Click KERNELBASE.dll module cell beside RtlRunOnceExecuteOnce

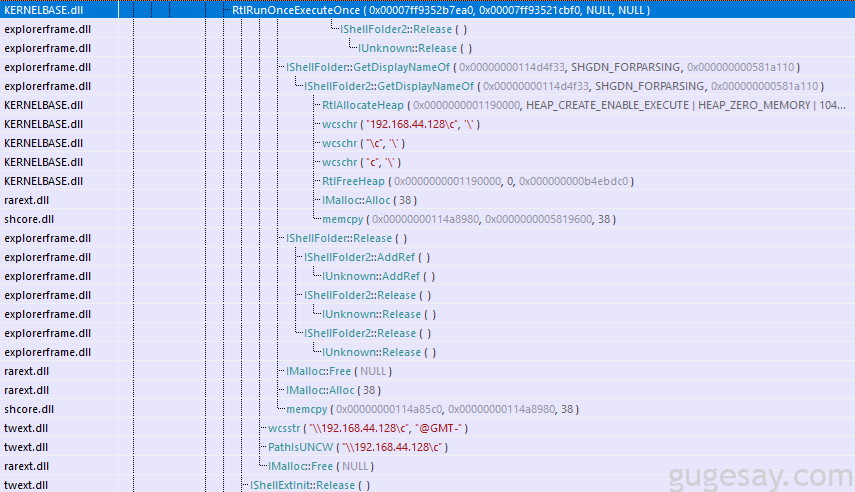point(44,10)
